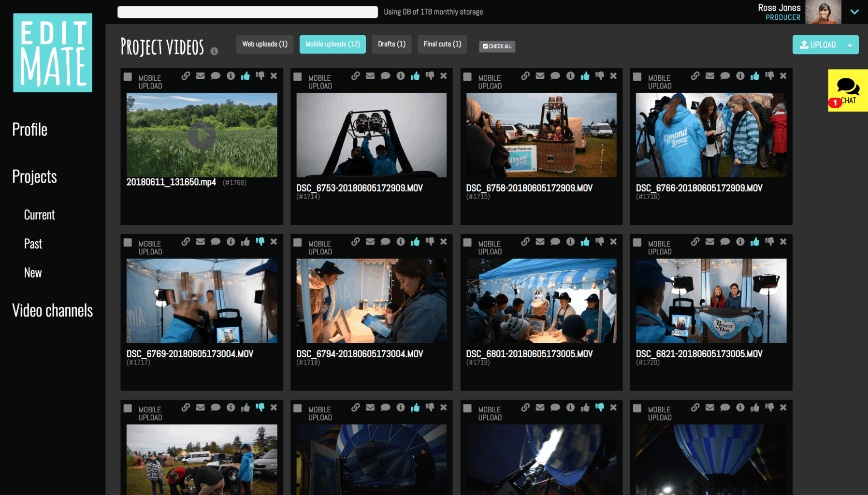Open the Final cuts tab
The image size is (868, 495).
pyautogui.click(x=442, y=44)
